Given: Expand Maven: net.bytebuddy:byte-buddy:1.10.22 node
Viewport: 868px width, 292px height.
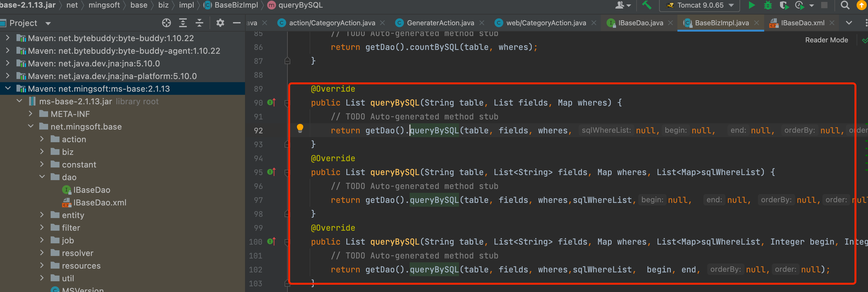Looking at the screenshot, I should [8, 38].
